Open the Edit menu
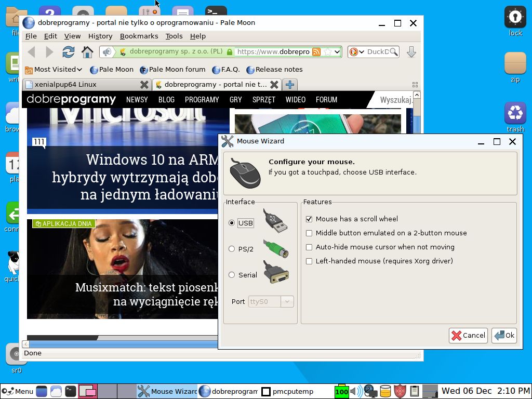 pos(50,36)
